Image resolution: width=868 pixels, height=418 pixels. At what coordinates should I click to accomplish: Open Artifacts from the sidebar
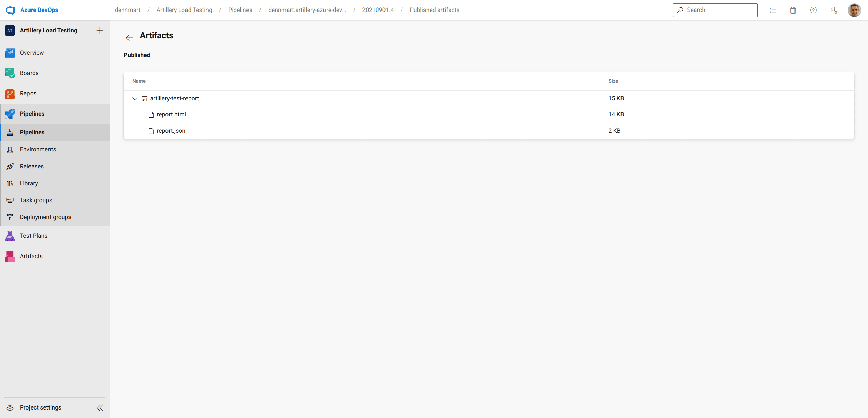pyautogui.click(x=31, y=256)
